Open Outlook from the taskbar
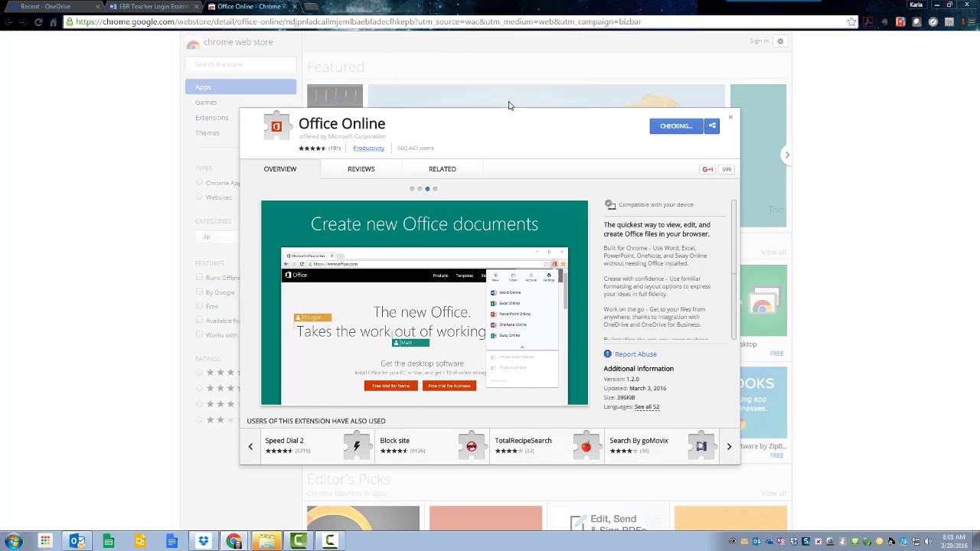This screenshot has width=980, height=551. tap(77, 541)
